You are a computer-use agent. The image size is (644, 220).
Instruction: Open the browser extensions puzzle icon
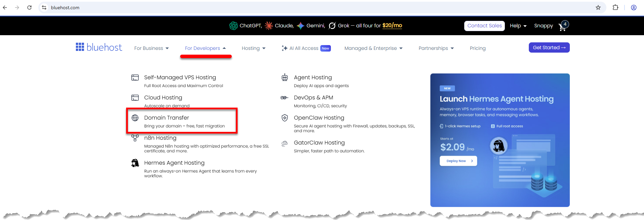[x=616, y=8]
